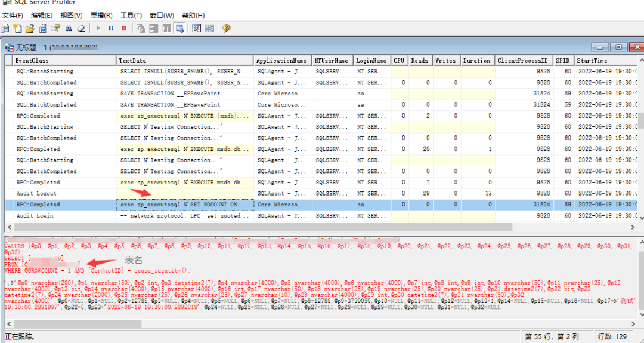Viewport: 644px width, 343px height.
Task: Click Reads value 20 cell
Action: click(x=420, y=149)
